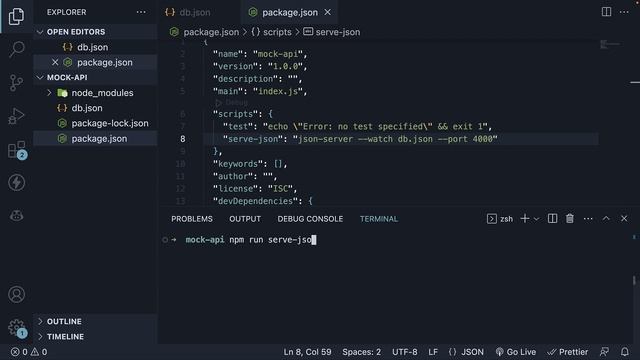The image size is (640, 360).
Task: Open Manage settings gear
Action: pos(17,328)
